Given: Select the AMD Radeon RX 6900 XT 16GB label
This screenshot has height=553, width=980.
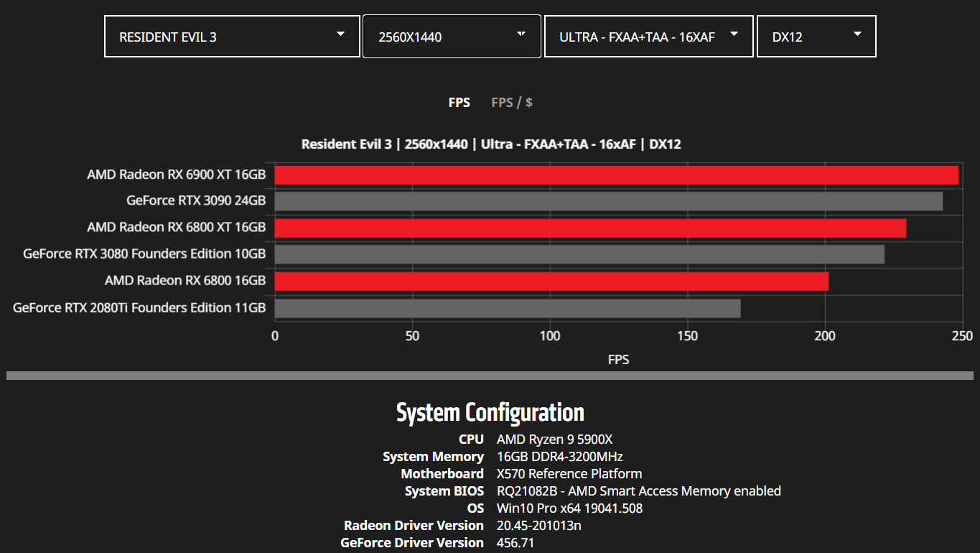Looking at the screenshot, I should coord(177,175).
